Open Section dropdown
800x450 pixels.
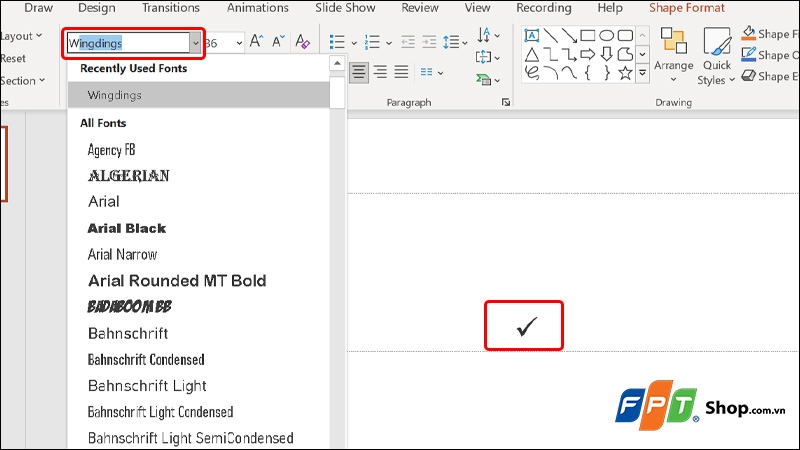[x=22, y=81]
